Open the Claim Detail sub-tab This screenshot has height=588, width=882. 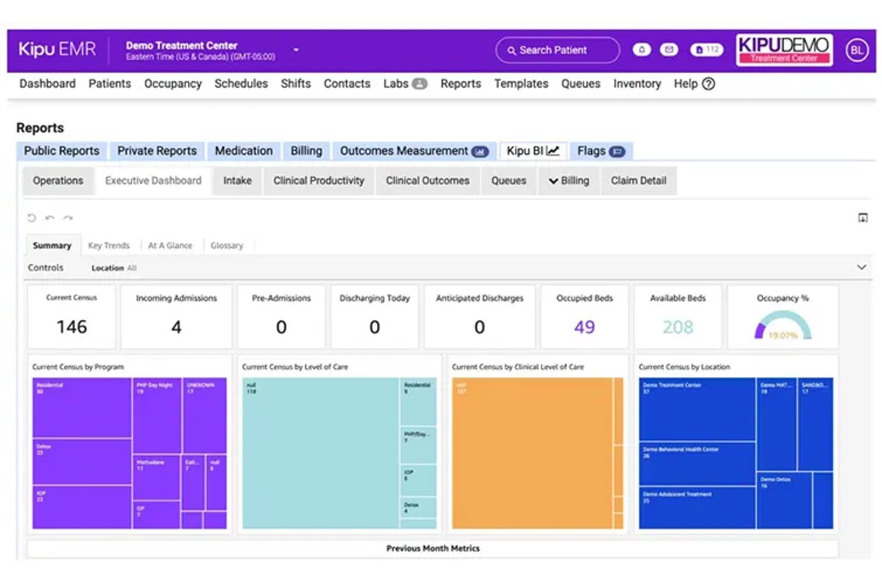[x=638, y=181]
